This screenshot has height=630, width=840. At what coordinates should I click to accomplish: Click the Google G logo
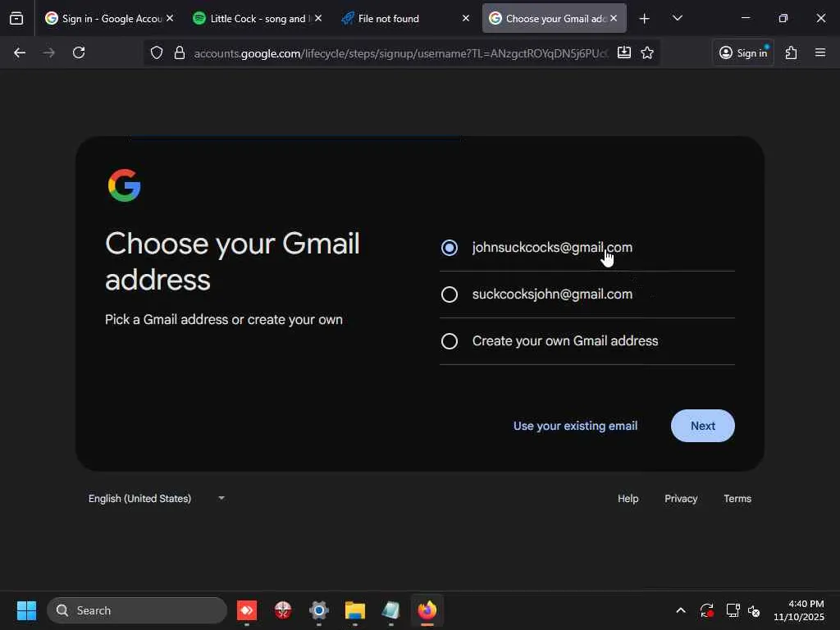[x=125, y=185]
